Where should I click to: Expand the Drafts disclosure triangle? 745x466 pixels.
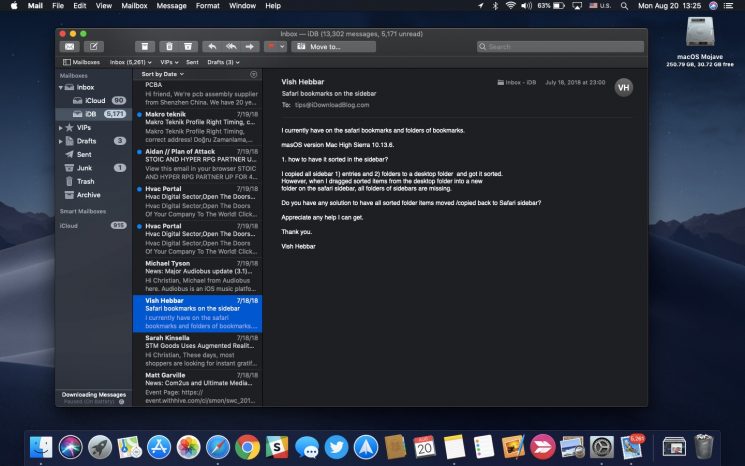(x=61, y=141)
